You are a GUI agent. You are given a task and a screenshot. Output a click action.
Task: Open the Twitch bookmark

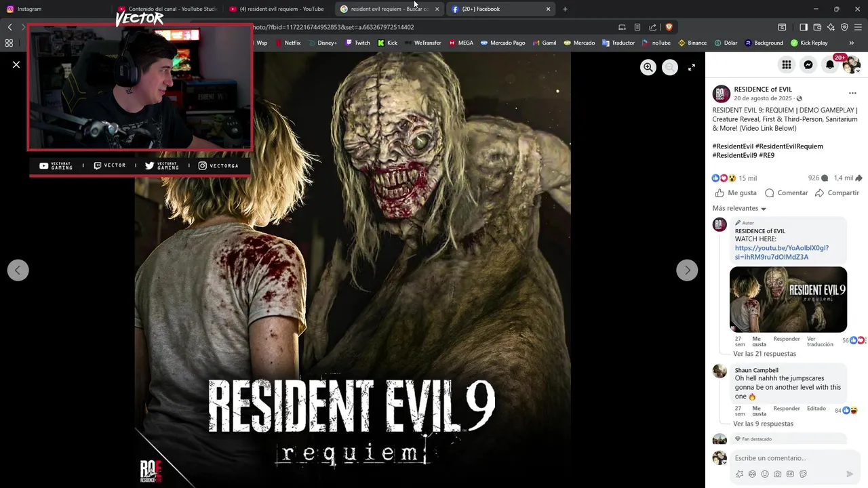click(x=358, y=43)
